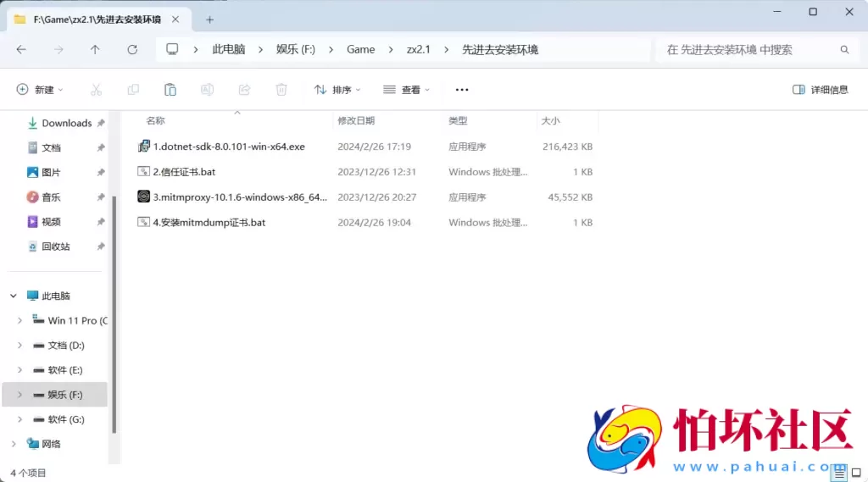Expand the 软件 (E:) drive node
The image size is (868, 482).
click(x=20, y=369)
